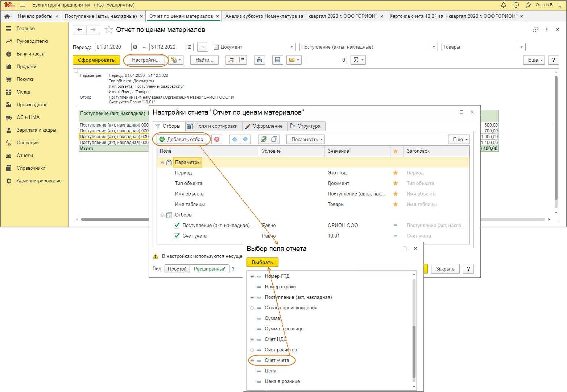Switch settings view to Простой
Image resolution: width=567 pixels, height=392 pixels.
coord(177,269)
